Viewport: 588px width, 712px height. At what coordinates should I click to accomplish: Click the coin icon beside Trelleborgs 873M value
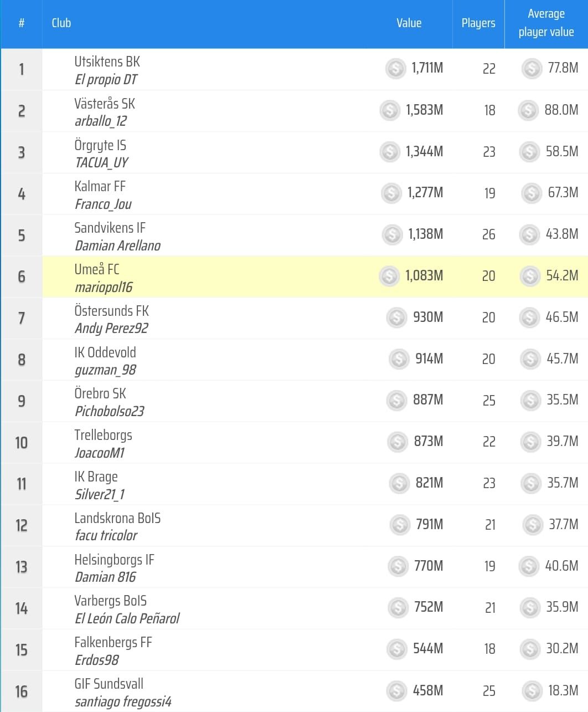point(398,442)
